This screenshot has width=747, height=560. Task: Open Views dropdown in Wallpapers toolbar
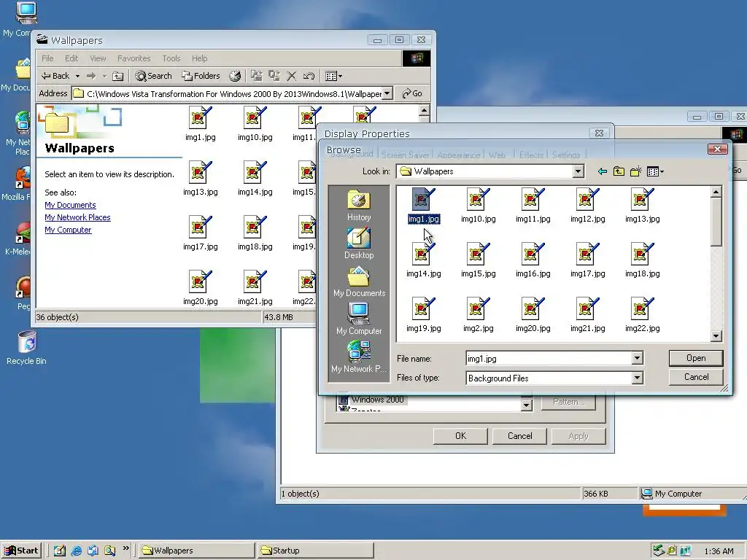333,76
